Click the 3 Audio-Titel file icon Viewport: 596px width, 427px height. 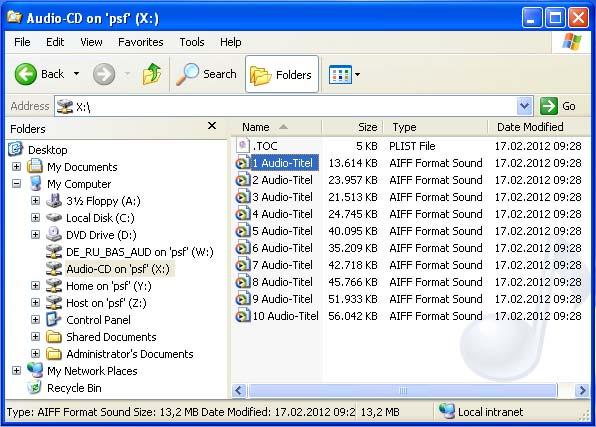coord(243,197)
